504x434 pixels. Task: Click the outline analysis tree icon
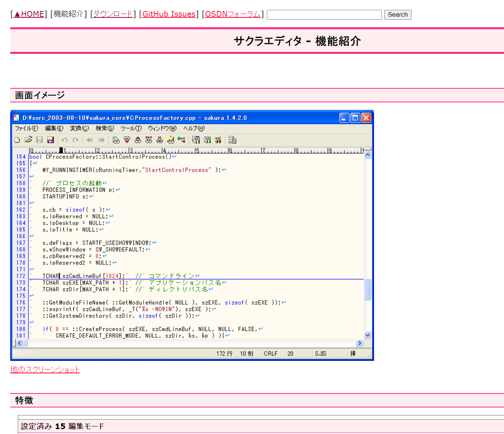[182, 140]
